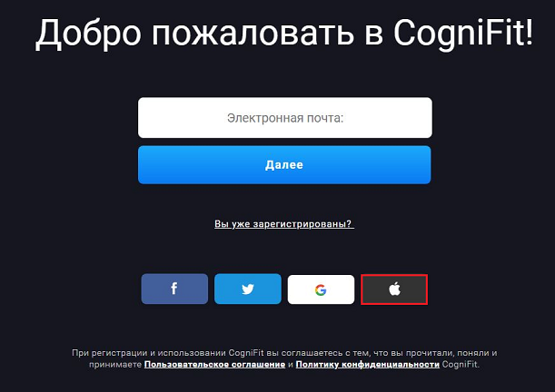Open the 'Пользовательское соглашение' link
This screenshot has height=392, width=555.
tap(215, 364)
